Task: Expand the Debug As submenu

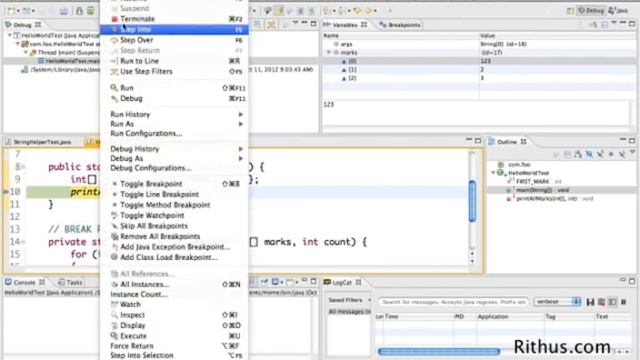Action: point(174,158)
